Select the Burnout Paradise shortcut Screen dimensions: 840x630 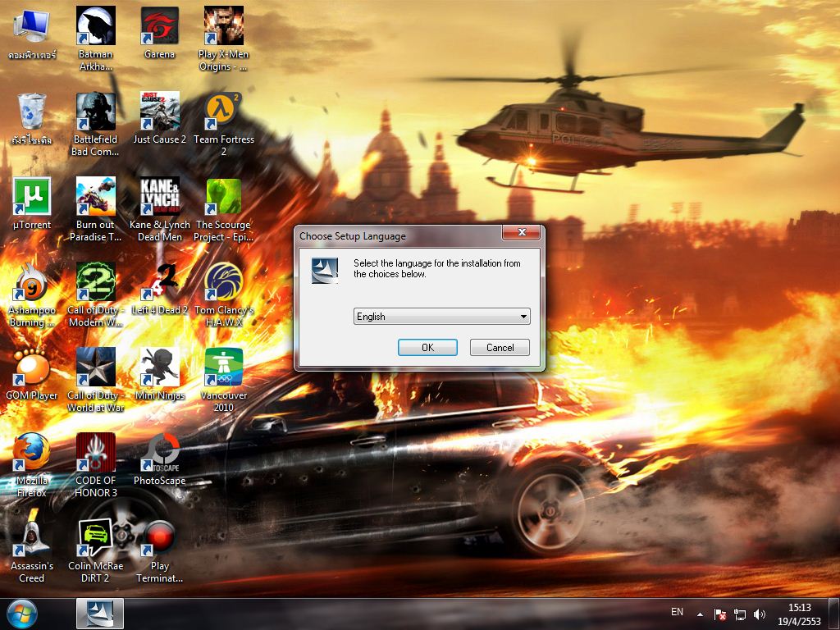(x=95, y=209)
